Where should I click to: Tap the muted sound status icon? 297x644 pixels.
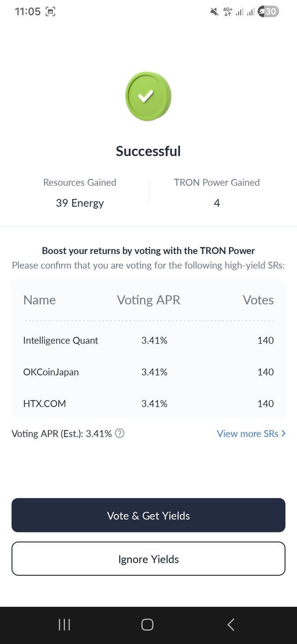coord(214,12)
